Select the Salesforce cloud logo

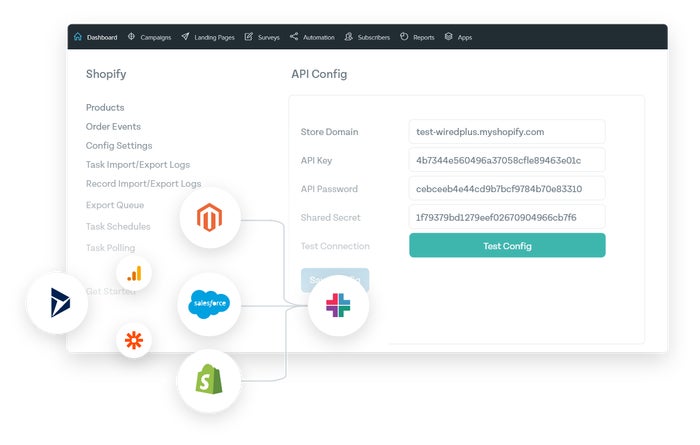point(209,304)
